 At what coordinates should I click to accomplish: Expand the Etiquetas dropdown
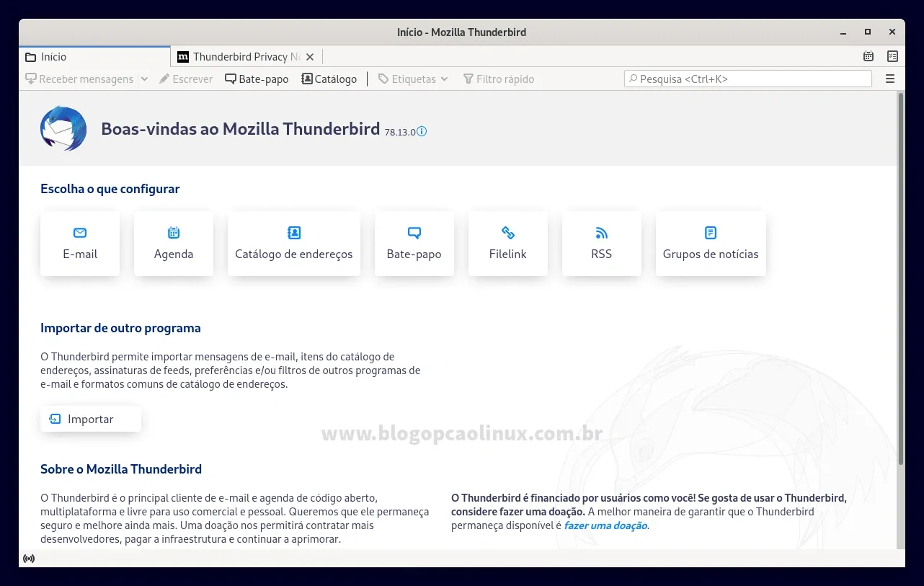[413, 79]
